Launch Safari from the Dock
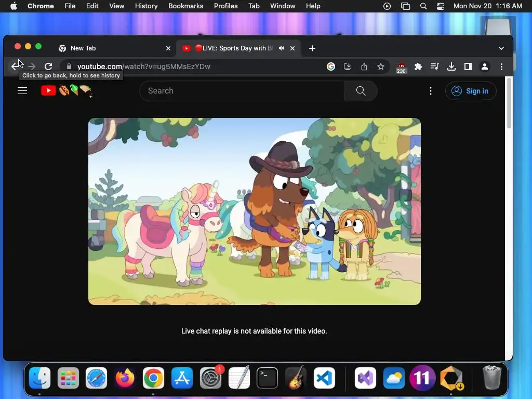This screenshot has height=399, width=532. click(96, 378)
